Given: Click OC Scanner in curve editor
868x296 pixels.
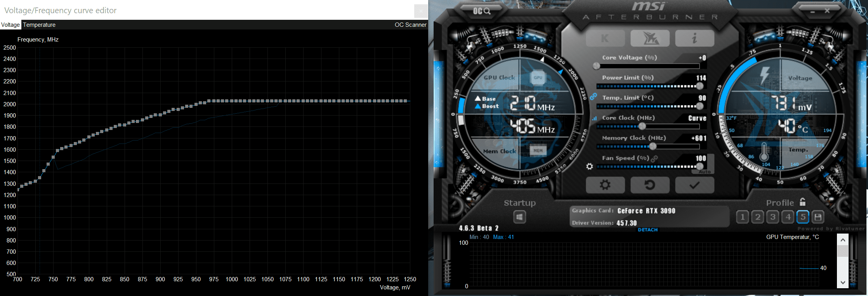Looking at the screenshot, I should pos(411,25).
